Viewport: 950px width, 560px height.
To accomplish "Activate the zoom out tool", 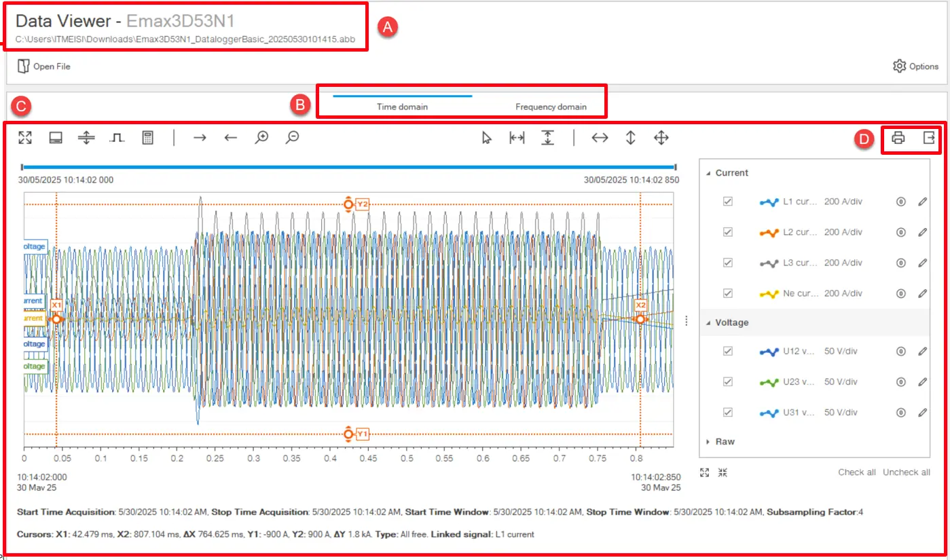I will point(292,137).
